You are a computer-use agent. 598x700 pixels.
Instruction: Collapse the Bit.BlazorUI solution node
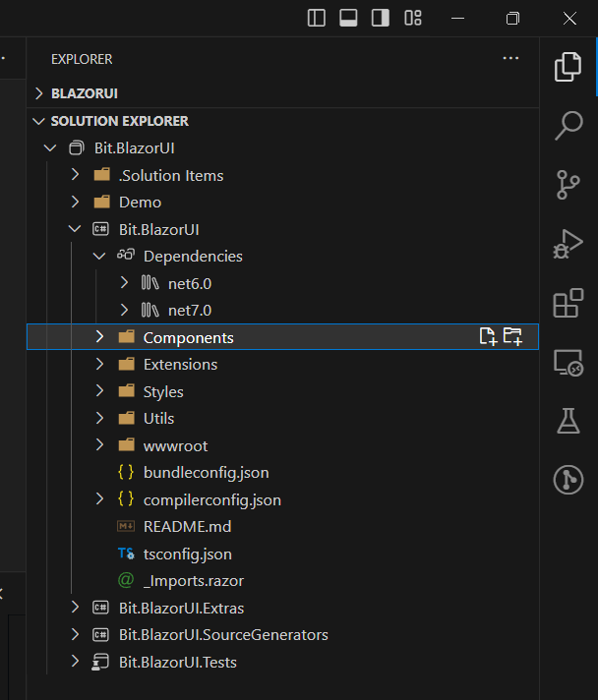coord(50,147)
